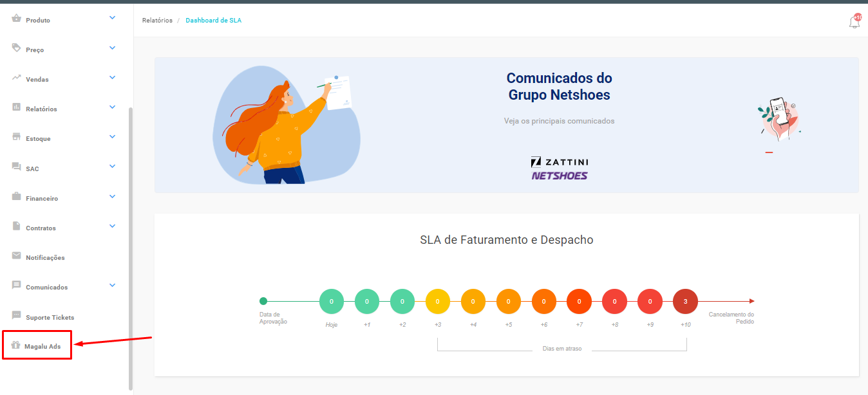Open Notificações in the sidebar
The height and width of the screenshot is (395, 868).
pyautogui.click(x=45, y=257)
